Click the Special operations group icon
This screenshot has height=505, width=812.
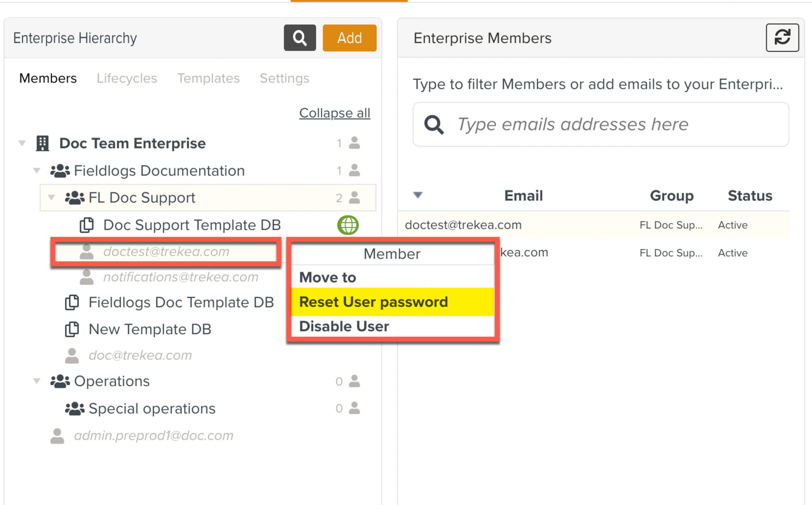pos(75,409)
